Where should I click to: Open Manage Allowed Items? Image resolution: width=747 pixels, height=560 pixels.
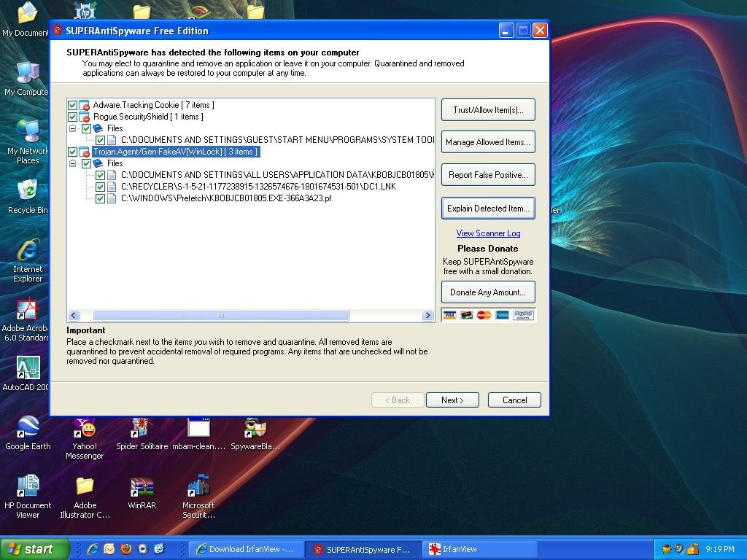[488, 142]
